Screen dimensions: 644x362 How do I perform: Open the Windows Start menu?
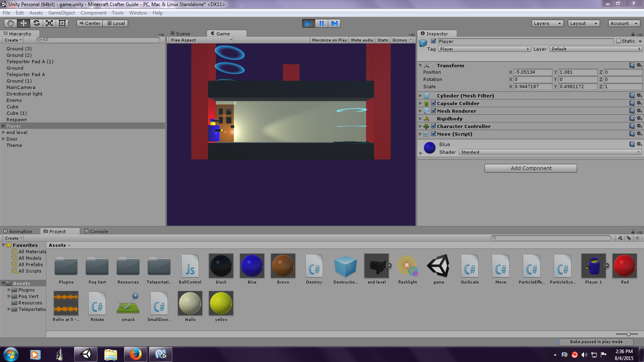[x=11, y=354]
